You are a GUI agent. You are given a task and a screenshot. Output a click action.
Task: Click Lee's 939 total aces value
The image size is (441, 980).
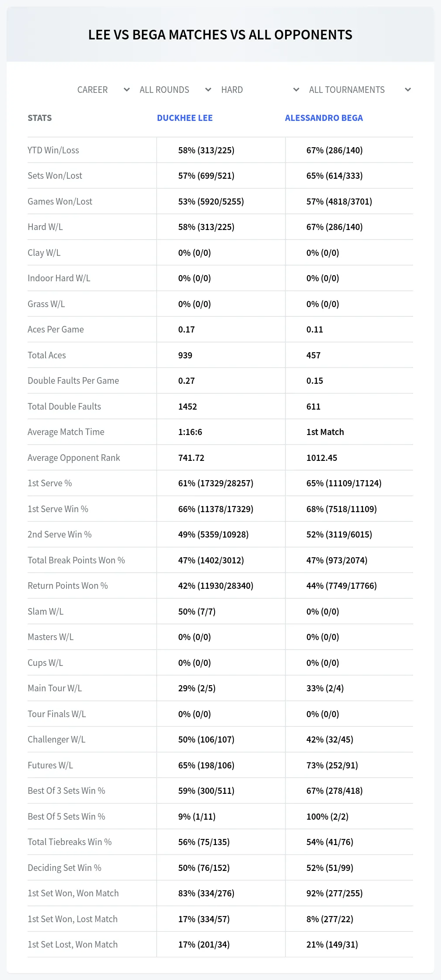(x=185, y=355)
